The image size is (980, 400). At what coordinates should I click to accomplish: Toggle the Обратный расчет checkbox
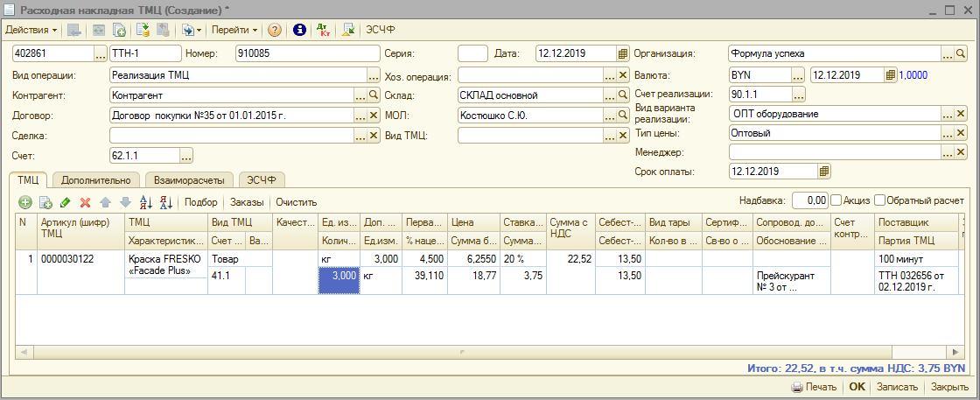tap(880, 200)
